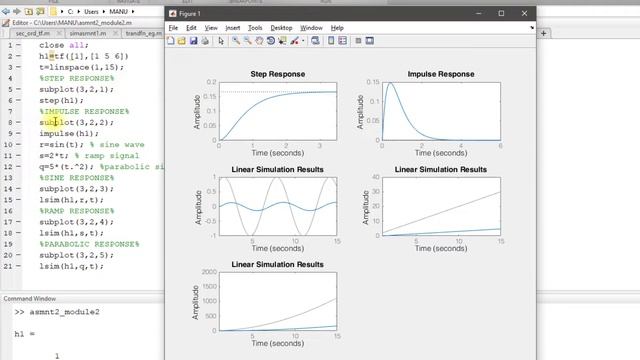640x360 pixels.
Task: Click the close all; code line
Action: tap(64, 45)
